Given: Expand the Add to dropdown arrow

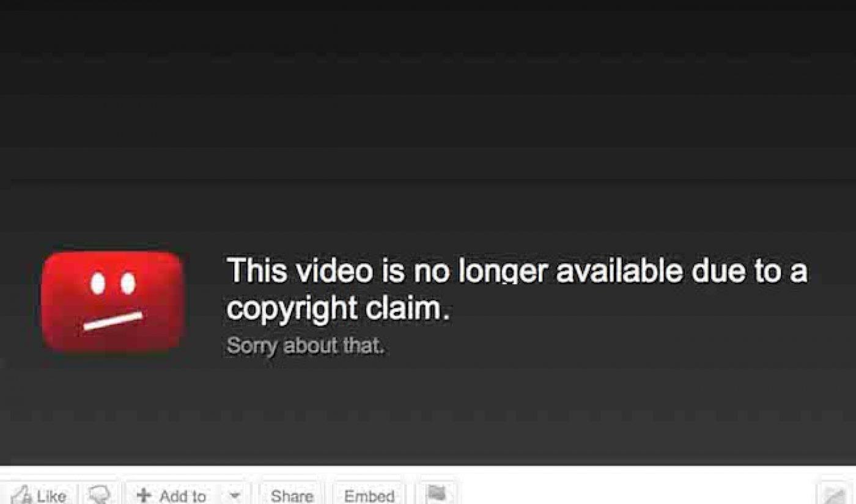Looking at the screenshot, I should click(235, 494).
